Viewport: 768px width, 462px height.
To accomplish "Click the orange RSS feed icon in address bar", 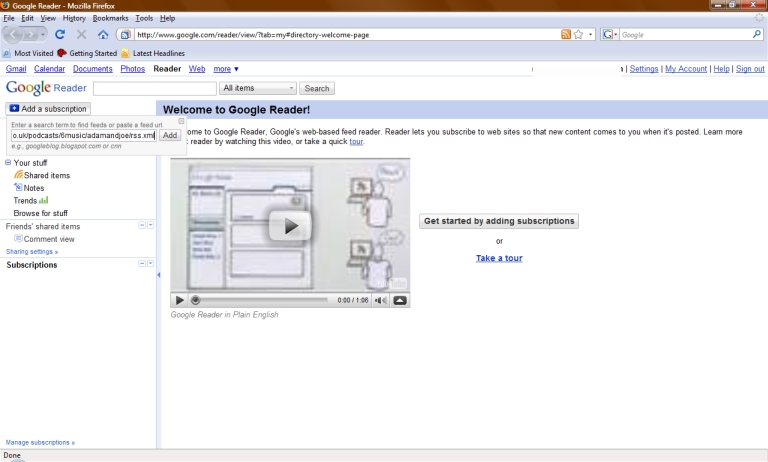I will tap(566, 34).
